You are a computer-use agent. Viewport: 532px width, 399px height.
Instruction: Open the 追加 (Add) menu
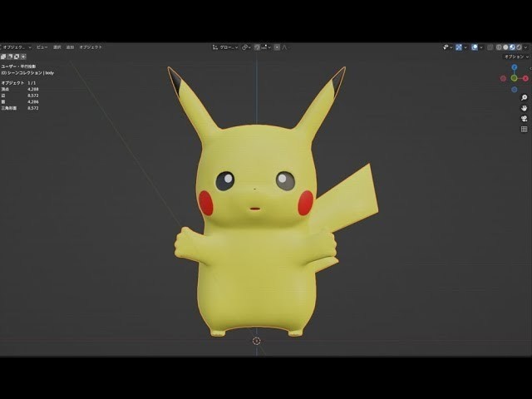70,47
